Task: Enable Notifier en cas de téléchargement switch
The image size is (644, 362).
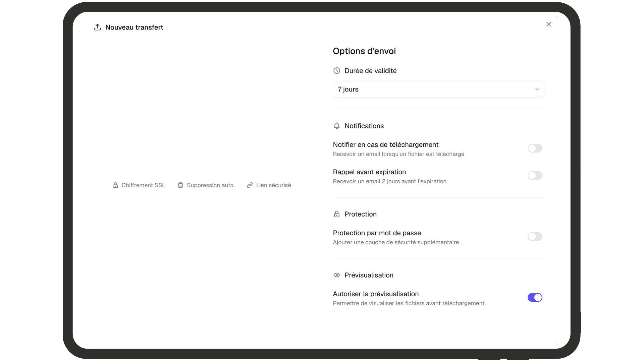Action: point(535,148)
